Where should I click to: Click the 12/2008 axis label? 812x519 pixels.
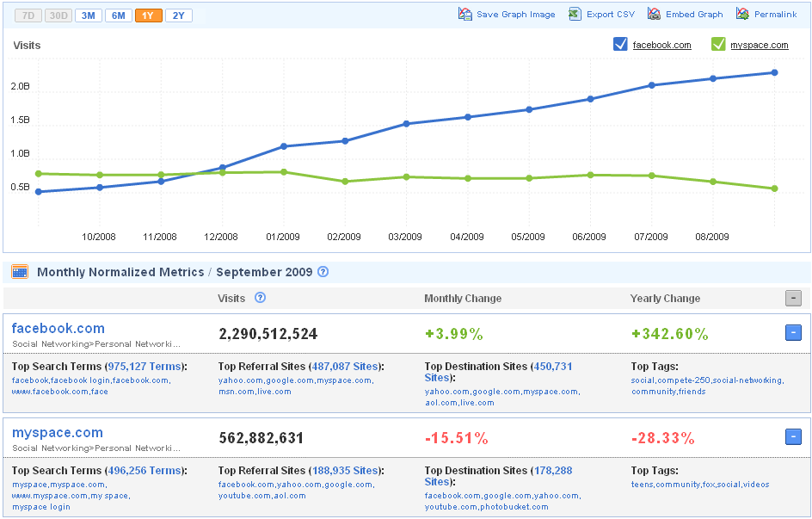[x=221, y=237]
